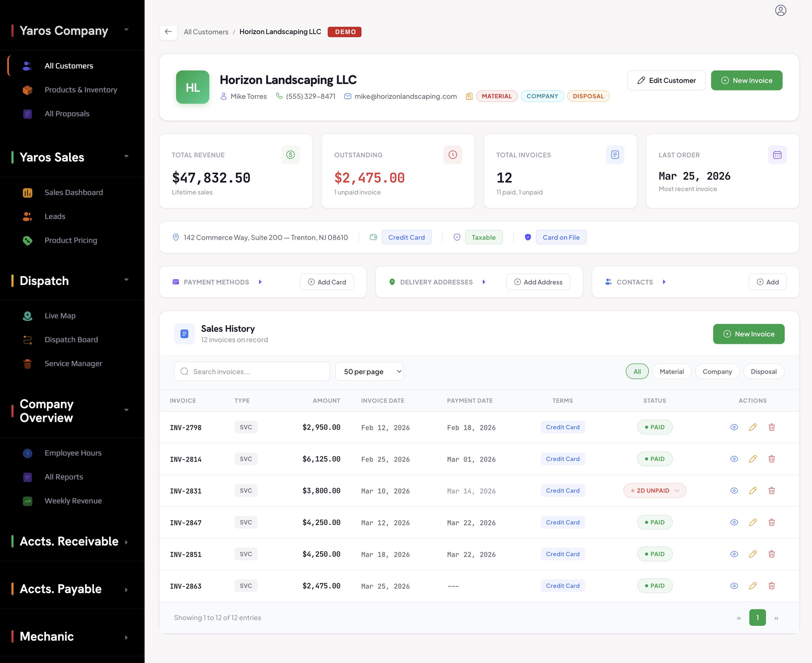Go to Sales Dashboard menu item
This screenshot has height=663, width=812.
tap(74, 193)
